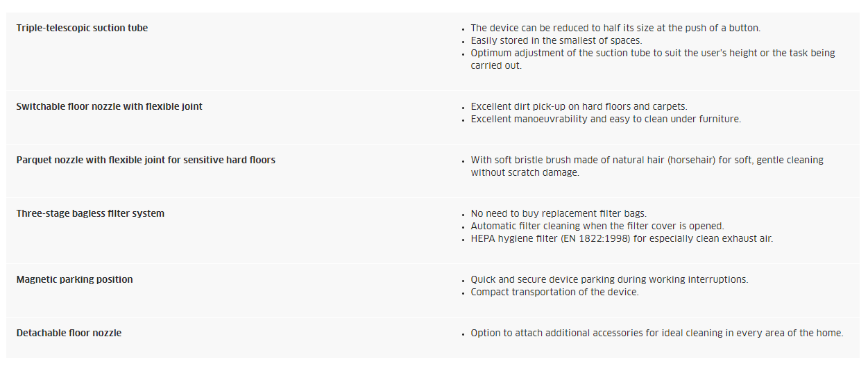The image size is (868, 371).
Task: Click 'without scratch damage' text line
Action: (525, 173)
